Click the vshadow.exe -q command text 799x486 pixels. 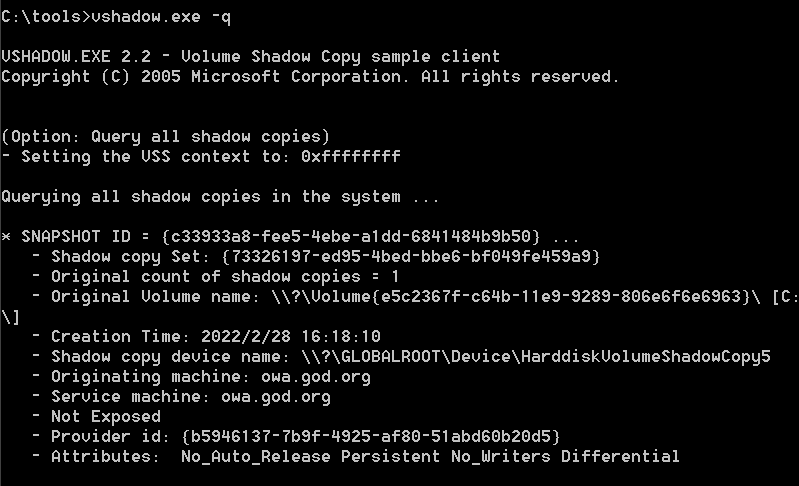pos(161,17)
